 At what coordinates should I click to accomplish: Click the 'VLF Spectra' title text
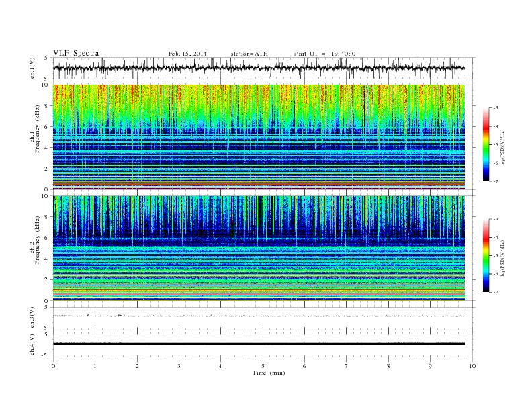pos(76,53)
